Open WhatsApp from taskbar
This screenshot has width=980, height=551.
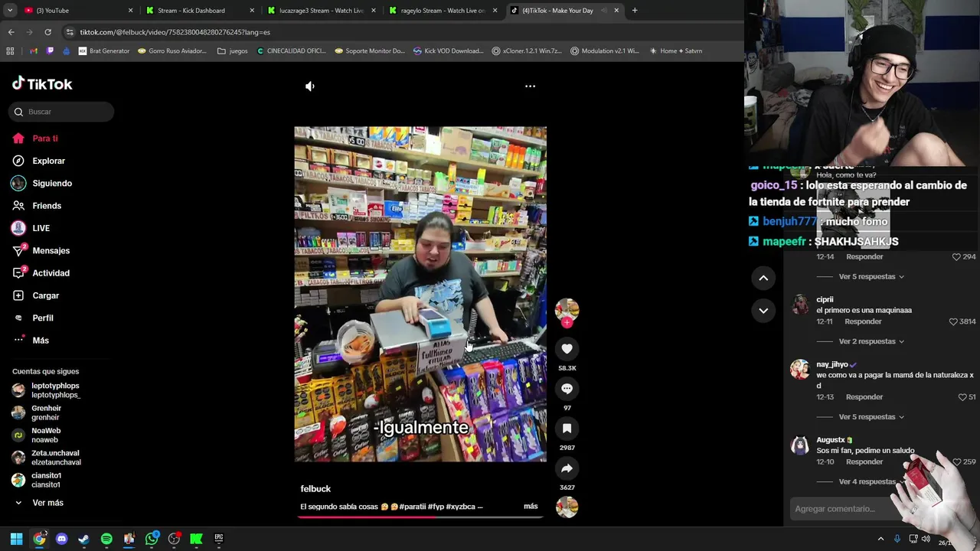152,539
